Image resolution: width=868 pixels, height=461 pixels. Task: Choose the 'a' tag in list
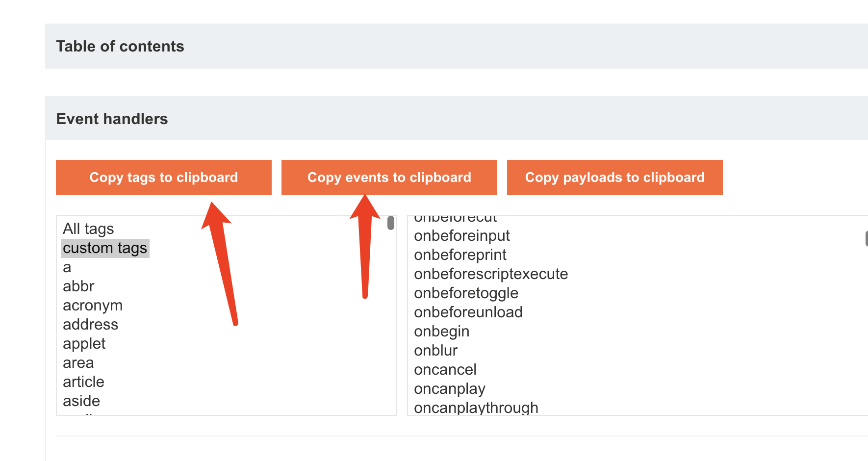point(67,267)
